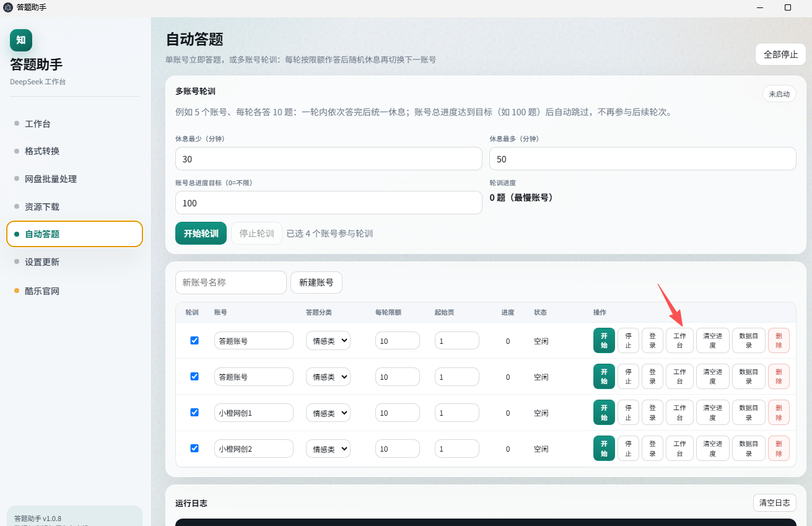This screenshot has width=812, height=526.
Task: Click 每轮限额 field in 小橙网创1 row
Action: point(398,413)
